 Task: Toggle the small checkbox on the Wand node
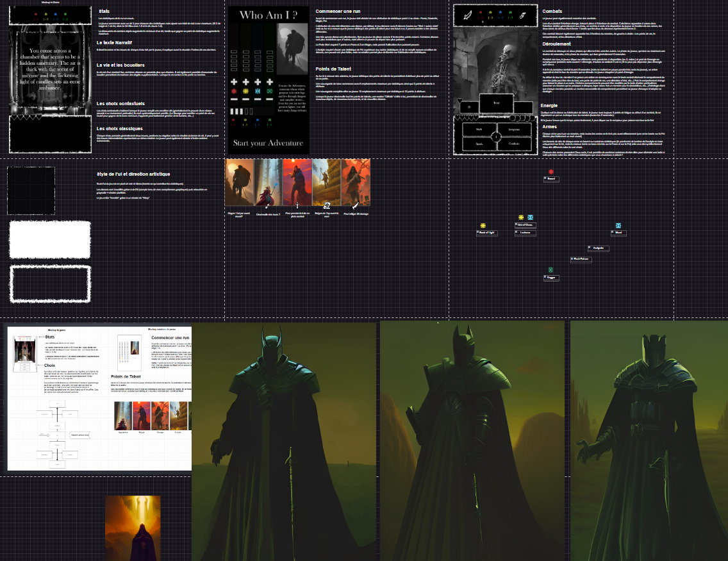tap(611, 232)
